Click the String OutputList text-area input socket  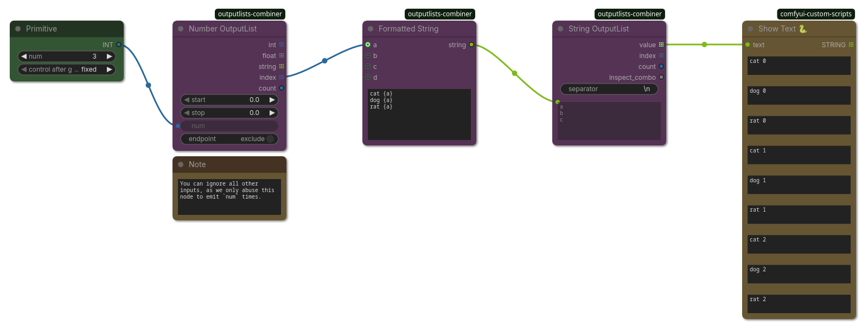(558, 102)
